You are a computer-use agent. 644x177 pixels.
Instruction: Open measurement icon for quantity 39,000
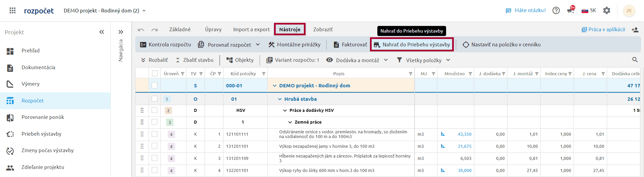click(x=443, y=170)
